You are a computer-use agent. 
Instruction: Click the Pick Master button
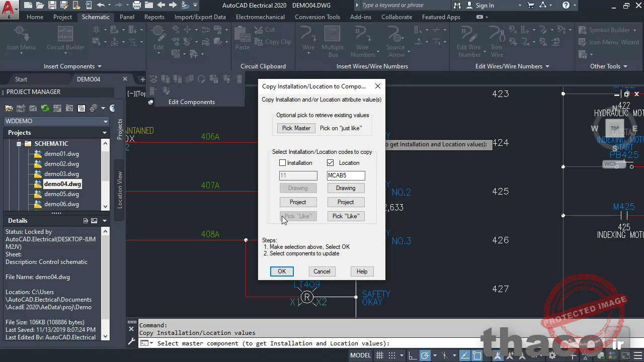pyautogui.click(x=296, y=128)
